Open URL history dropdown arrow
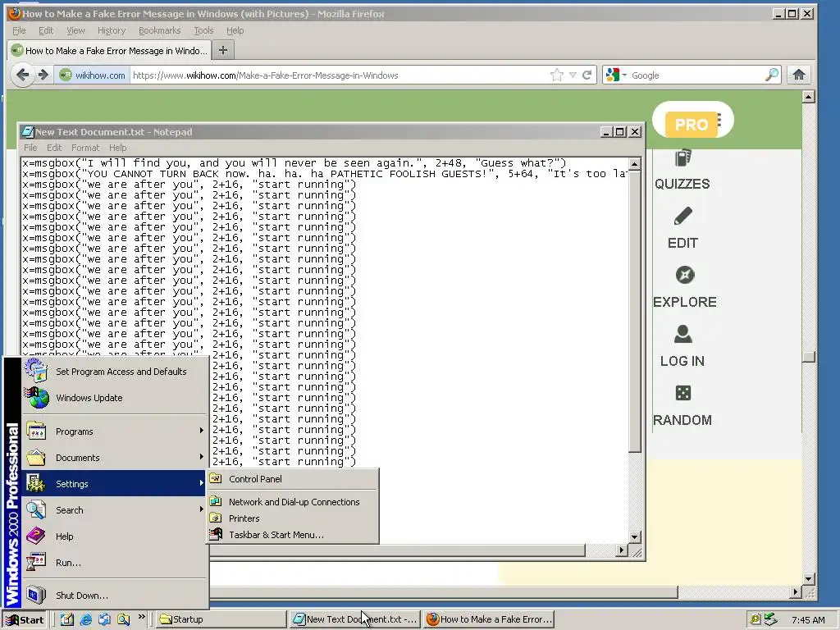840x630 pixels. click(573, 75)
